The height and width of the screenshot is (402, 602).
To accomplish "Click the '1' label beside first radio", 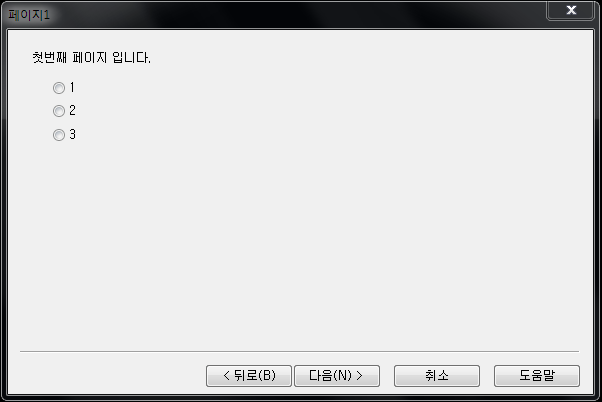I will pyautogui.click(x=72, y=88).
